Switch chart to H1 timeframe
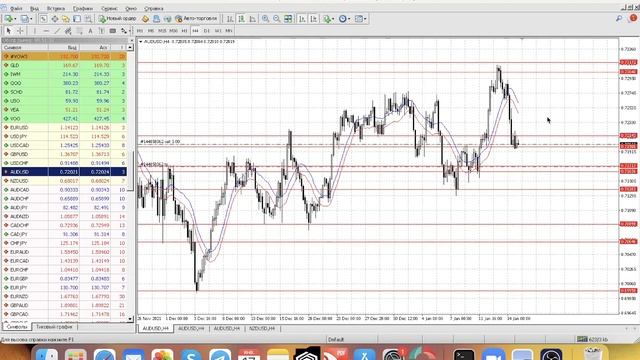The height and width of the screenshot is (360, 640). 184,31
